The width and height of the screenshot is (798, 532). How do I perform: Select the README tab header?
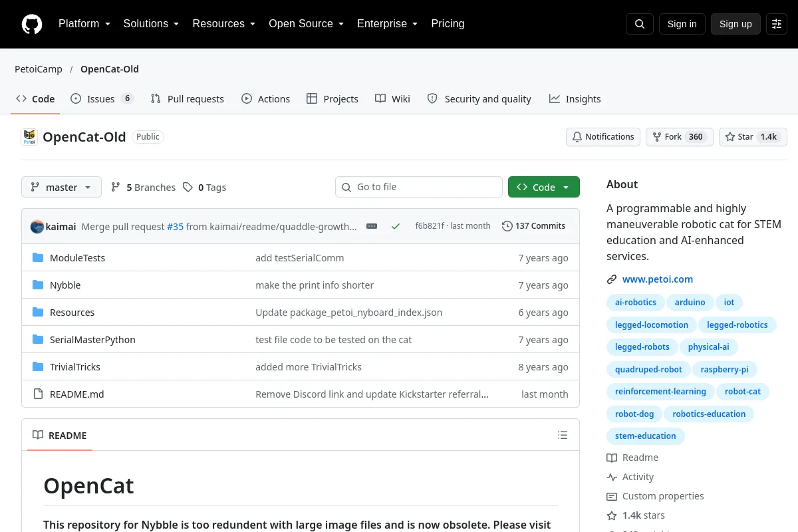tap(60, 436)
